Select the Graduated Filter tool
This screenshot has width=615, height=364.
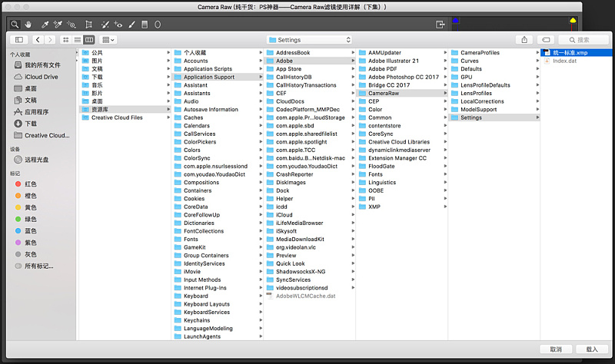point(145,25)
